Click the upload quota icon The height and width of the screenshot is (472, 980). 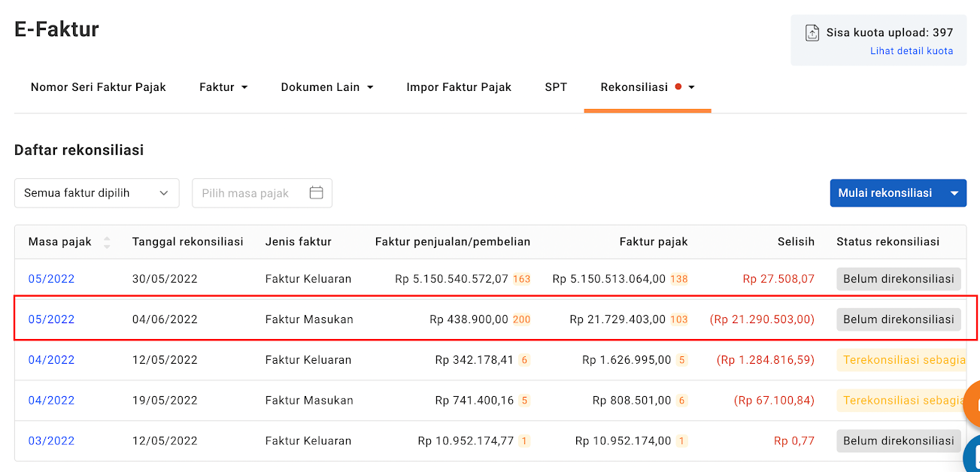[x=812, y=33]
